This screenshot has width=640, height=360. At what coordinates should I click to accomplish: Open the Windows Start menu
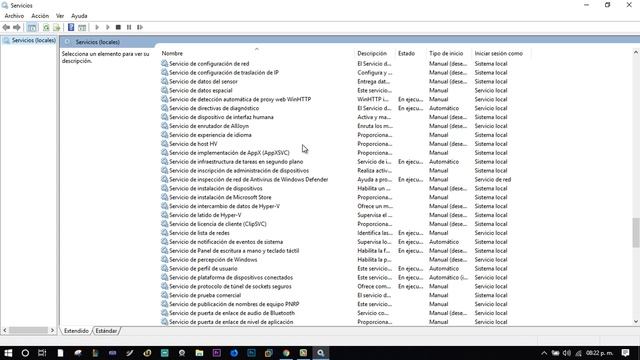[x=8, y=353]
